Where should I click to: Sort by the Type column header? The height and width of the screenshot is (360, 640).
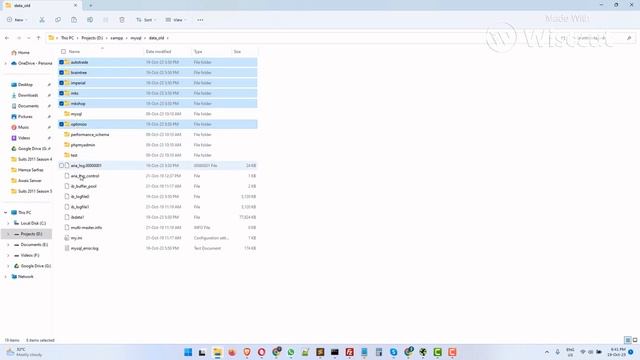pyautogui.click(x=198, y=51)
